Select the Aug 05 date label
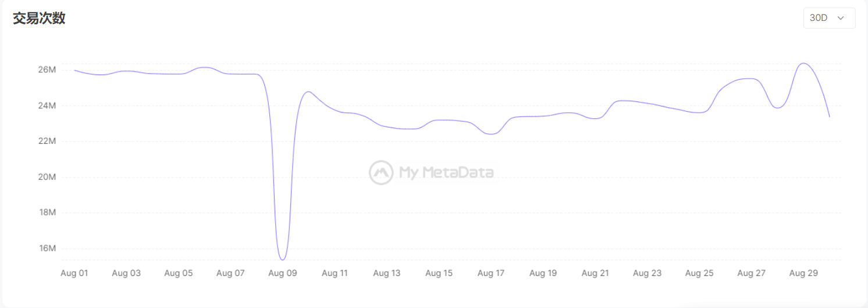 pyautogui.click(x=179, y=273)
